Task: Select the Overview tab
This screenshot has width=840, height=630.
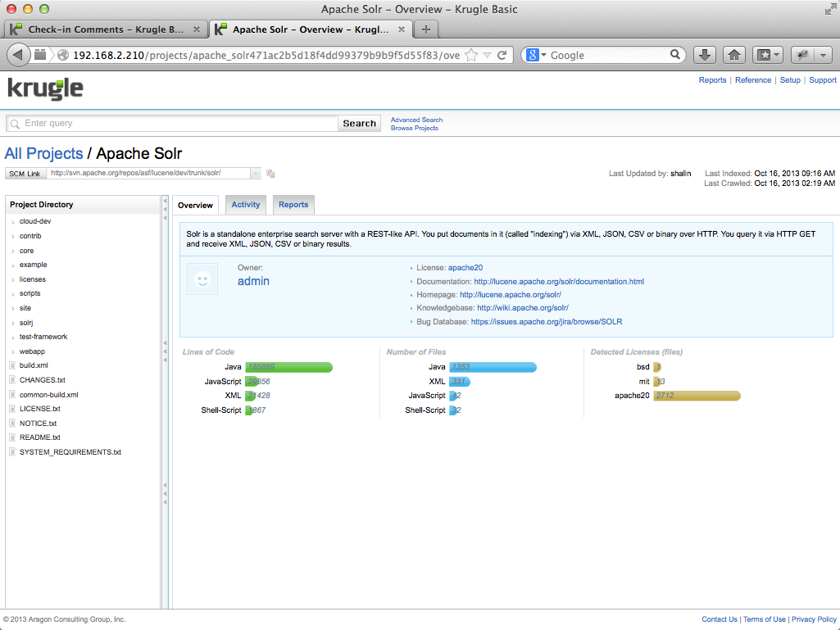Action: coord(196,205)
